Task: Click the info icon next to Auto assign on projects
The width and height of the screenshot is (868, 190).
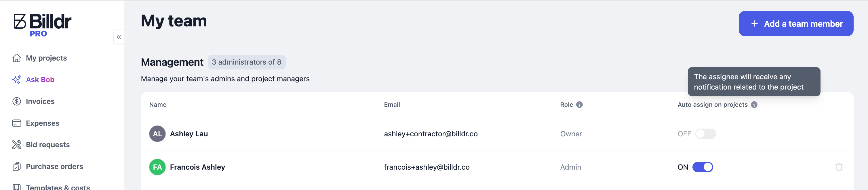Action: tap(754, 104)
